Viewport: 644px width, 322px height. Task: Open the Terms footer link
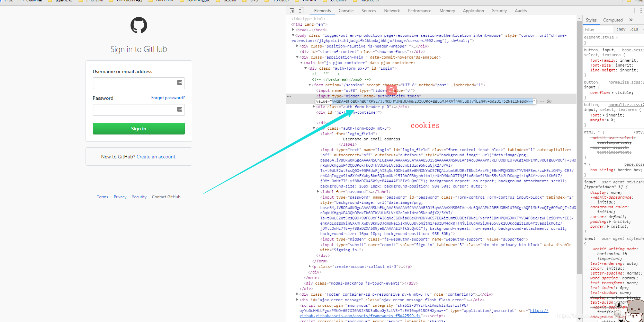click(x=102, y=197)
